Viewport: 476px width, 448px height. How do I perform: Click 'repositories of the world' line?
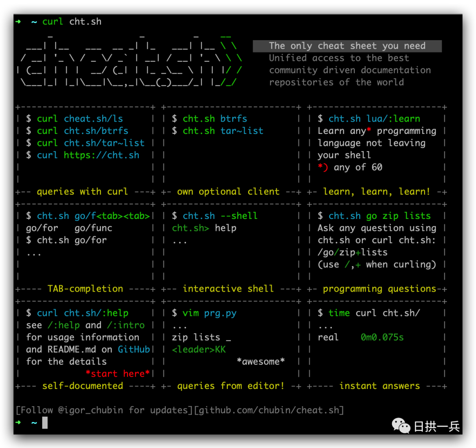336,82
